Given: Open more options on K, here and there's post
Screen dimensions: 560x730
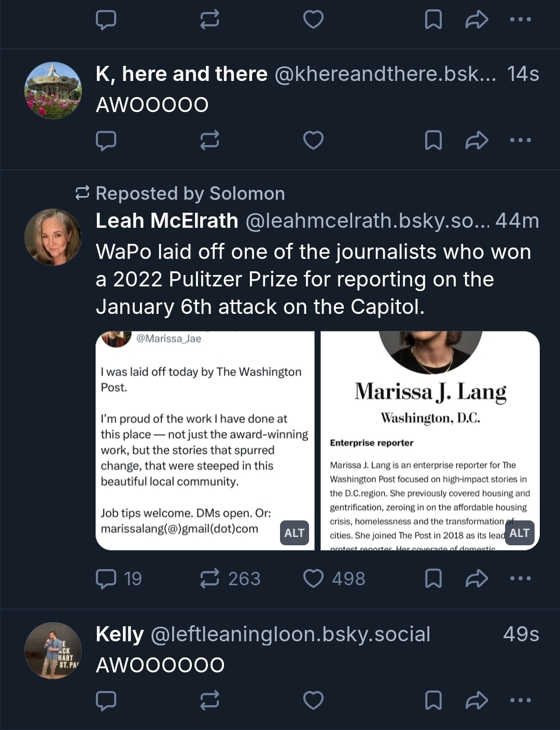Looking at the screenshot, I should (x=520, y=140).
